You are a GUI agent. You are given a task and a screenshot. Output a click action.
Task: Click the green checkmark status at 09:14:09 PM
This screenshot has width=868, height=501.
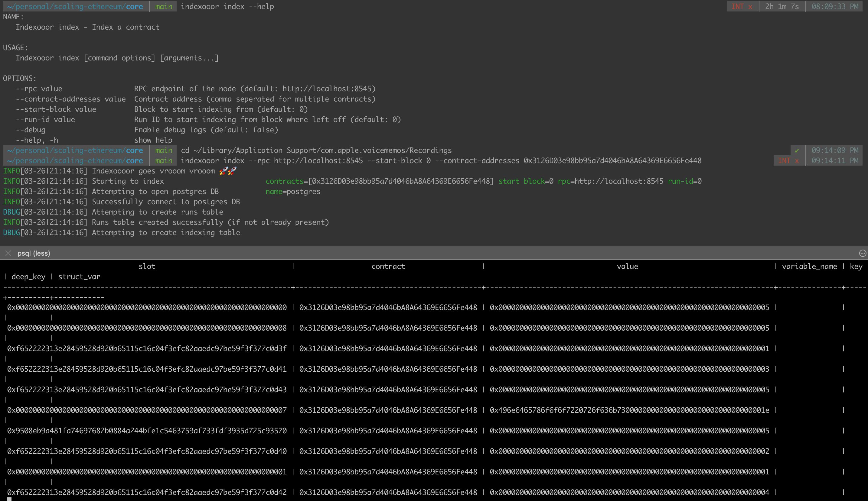pos(797,150)
